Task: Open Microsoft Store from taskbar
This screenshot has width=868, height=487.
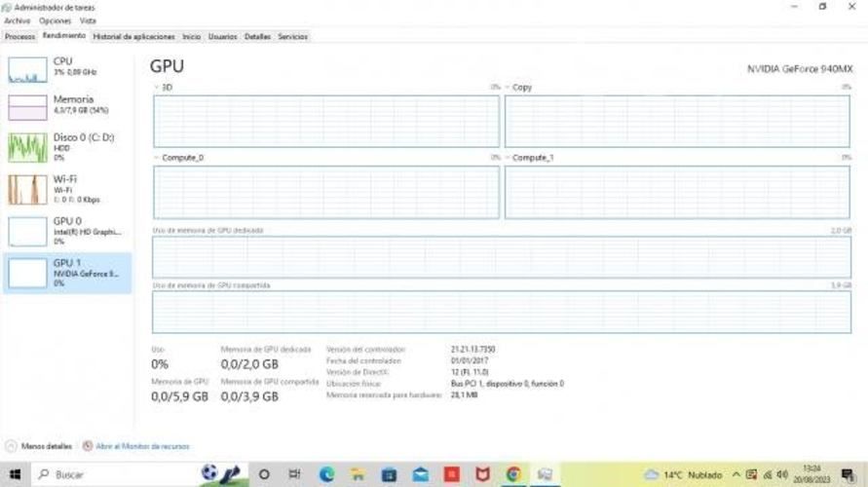Action: 389,474
